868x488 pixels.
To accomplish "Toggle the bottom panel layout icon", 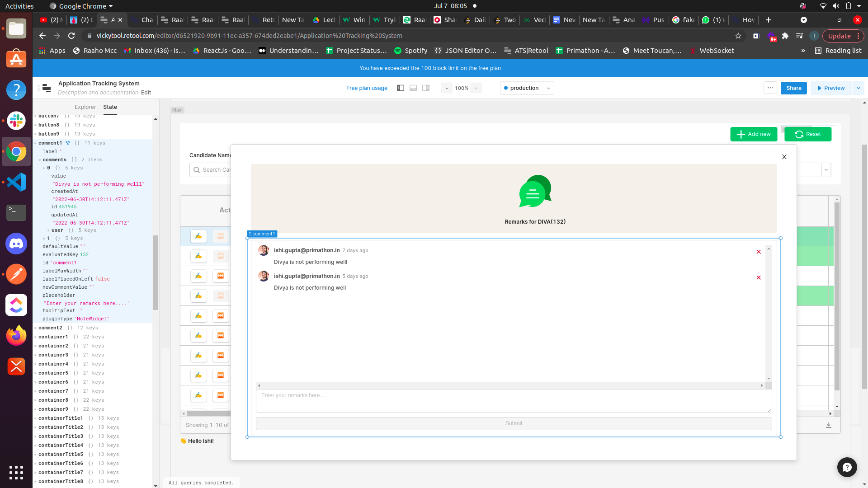I will 413,88.
